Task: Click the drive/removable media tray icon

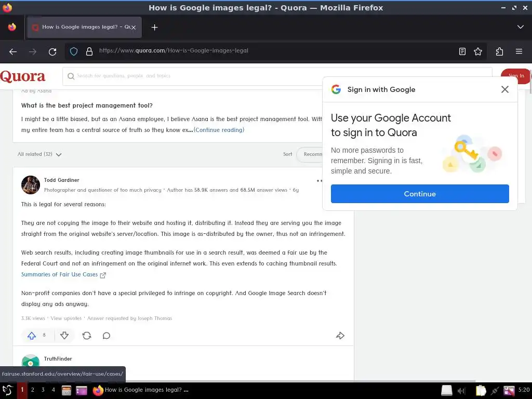Action: (x=446, y=391)
